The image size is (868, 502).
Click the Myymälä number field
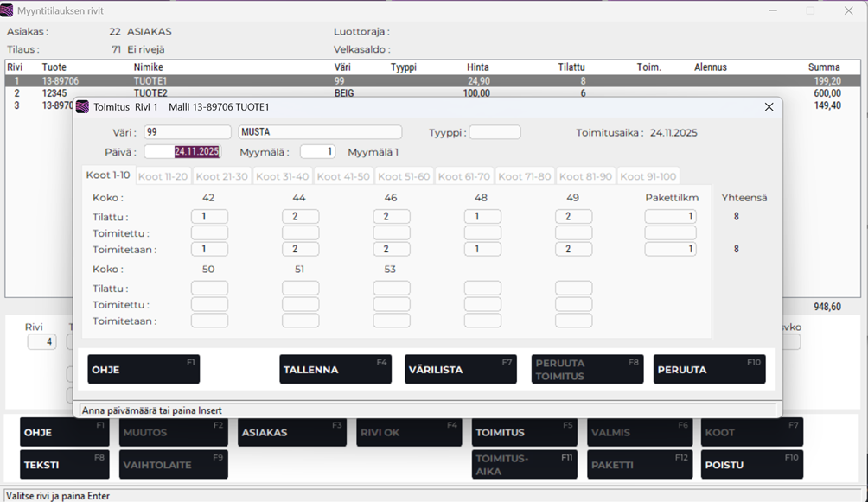click(317, 151)
